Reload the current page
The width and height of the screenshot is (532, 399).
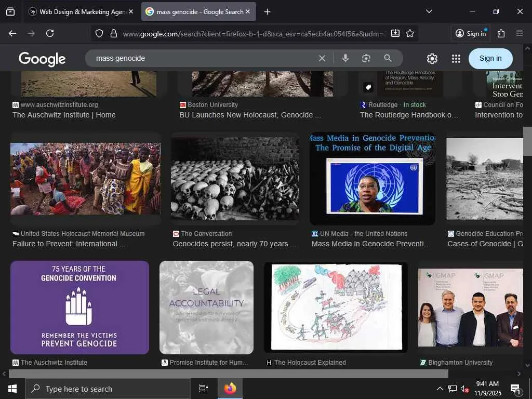pos(50,33)
